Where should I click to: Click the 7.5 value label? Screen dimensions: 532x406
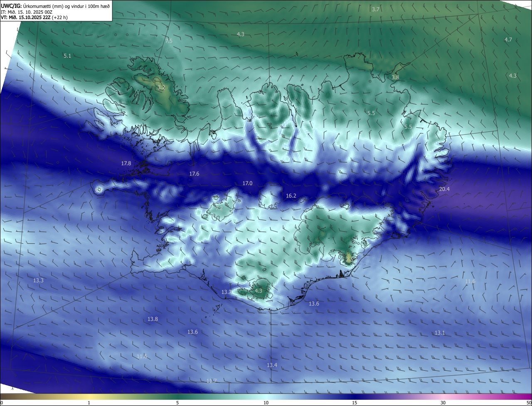tap(168, 41)
